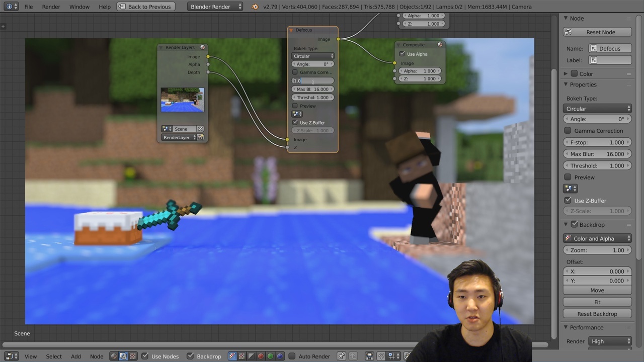Select the compositing nodes icon in the header
Viewport: 644px width, 362px height.
point(123,356)
